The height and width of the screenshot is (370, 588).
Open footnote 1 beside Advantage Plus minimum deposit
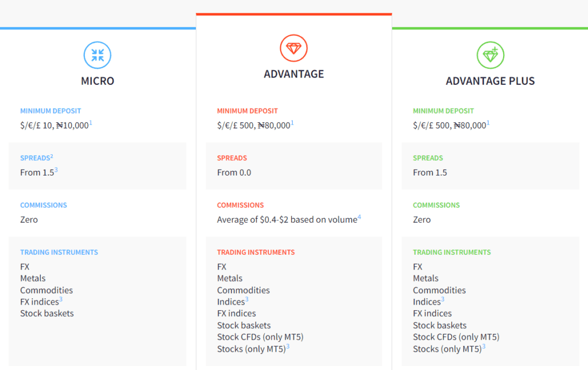488,123
